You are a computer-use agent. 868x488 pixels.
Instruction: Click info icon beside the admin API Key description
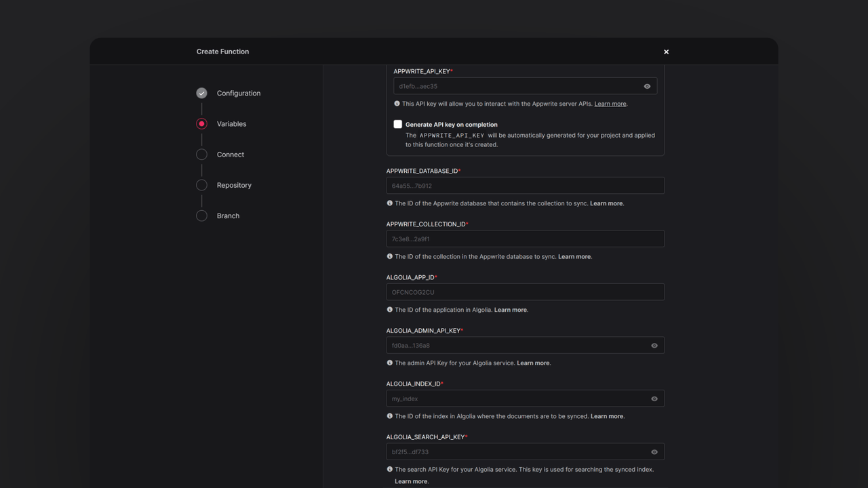click(389, 363)
